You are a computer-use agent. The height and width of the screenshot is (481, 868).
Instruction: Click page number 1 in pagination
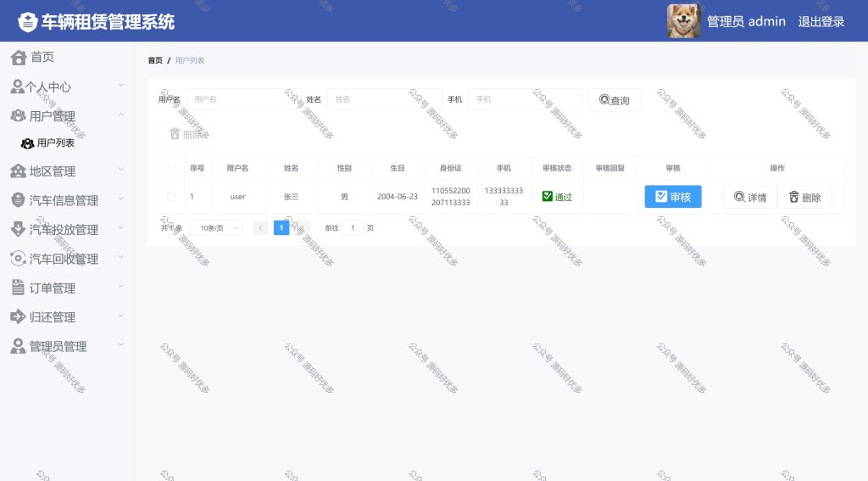point(281,227)
